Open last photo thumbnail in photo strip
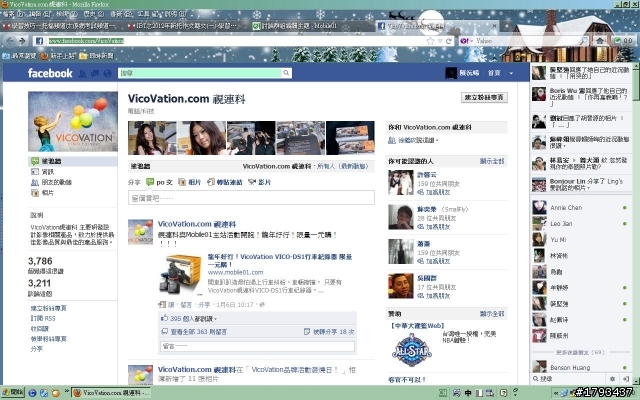 coord(350,138)
